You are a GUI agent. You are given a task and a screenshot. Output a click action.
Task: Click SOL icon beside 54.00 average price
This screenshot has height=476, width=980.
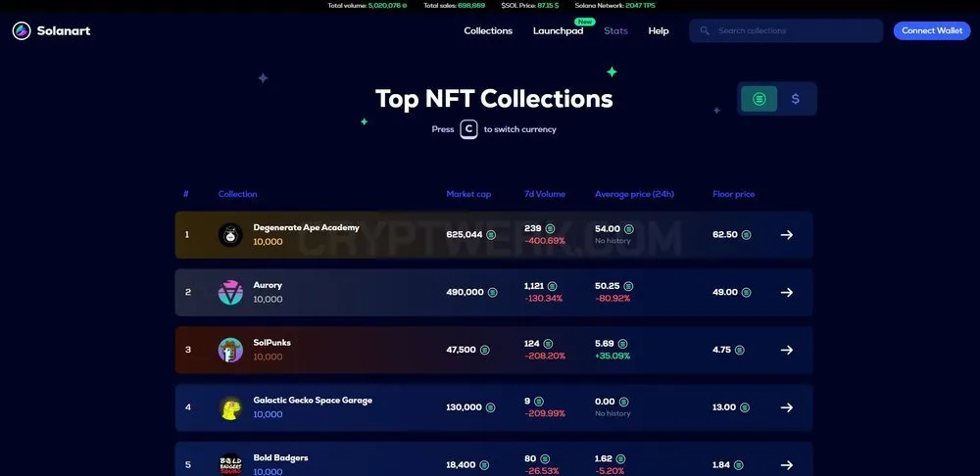point(629,229)
